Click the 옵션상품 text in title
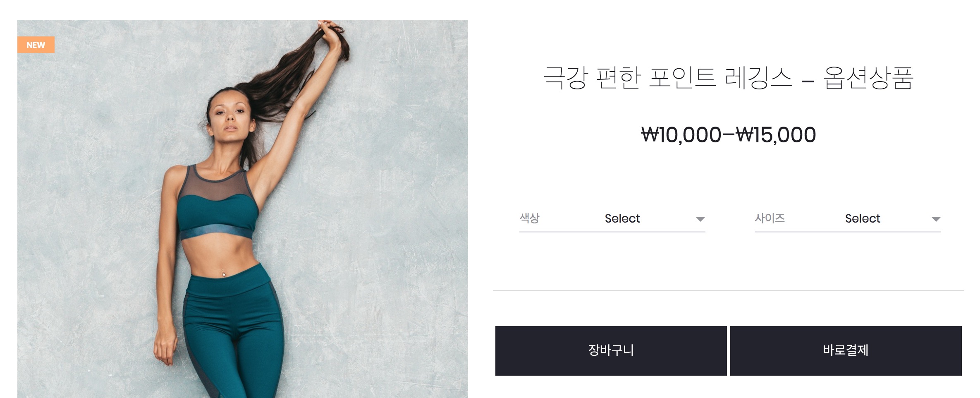Image resolution: width=980 pixels, height=398 pixels. [868, 78]
